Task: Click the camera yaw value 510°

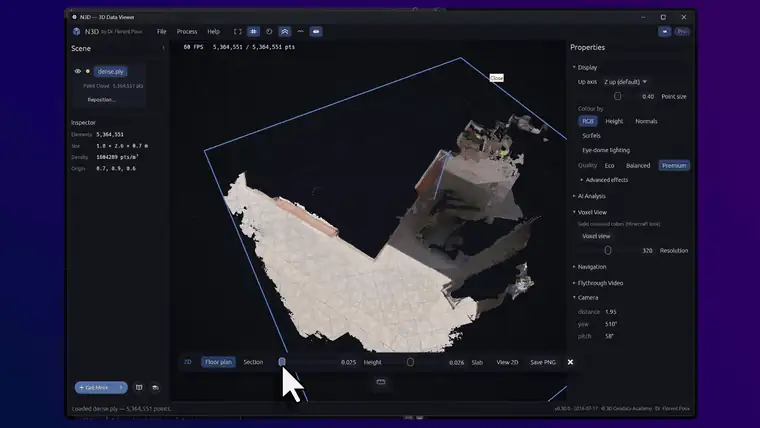Action: 611,324
